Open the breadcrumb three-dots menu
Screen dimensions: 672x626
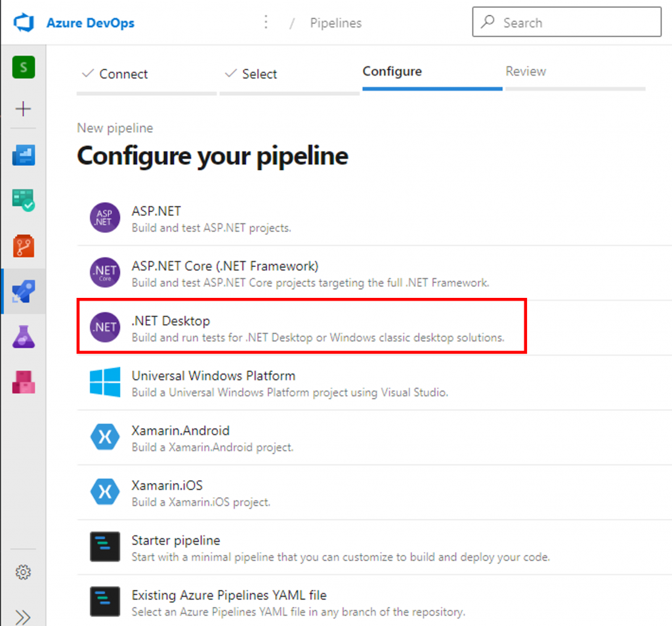click(266, 23)
